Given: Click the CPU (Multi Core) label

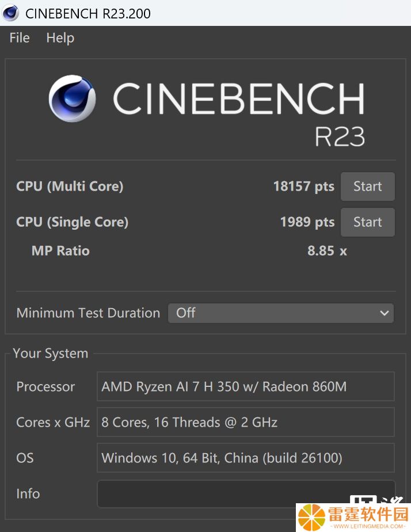Looking at the screenshot, I should pos(70,187).
